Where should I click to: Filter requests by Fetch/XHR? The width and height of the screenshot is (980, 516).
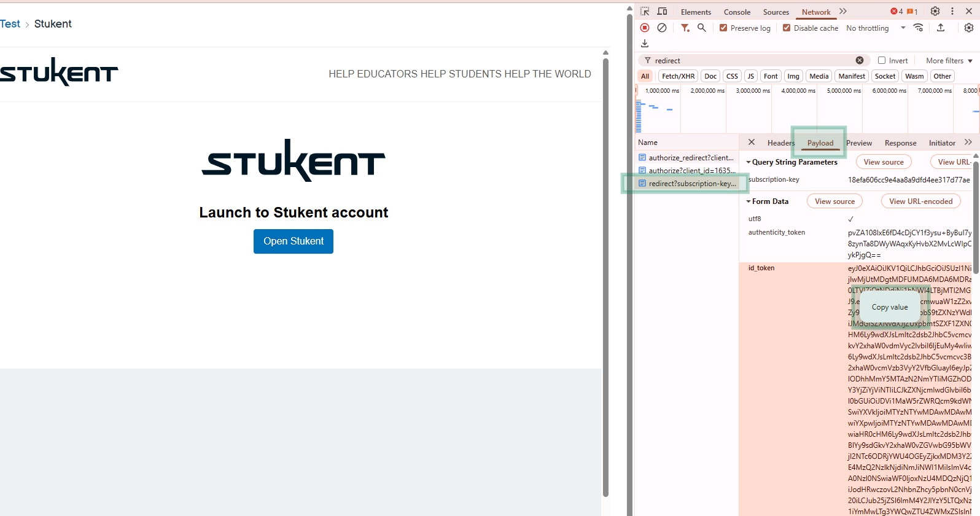pos(679,76)
